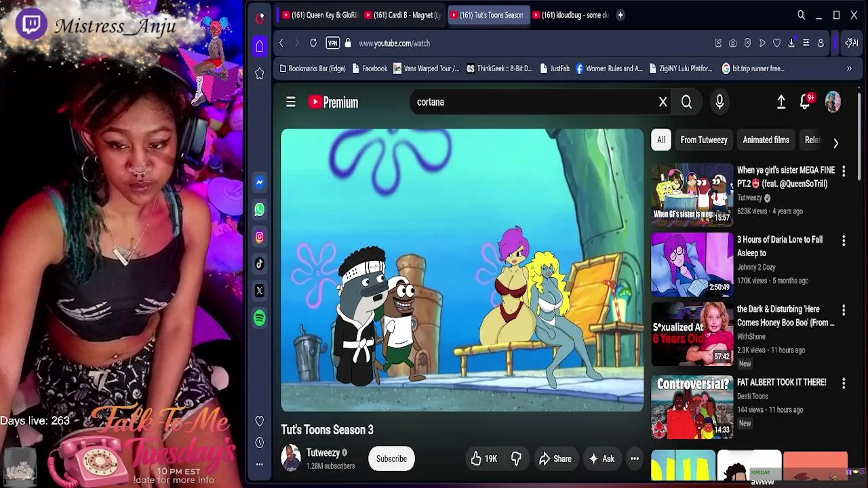Open the ThinkGeek 8-Bit bookmark
868x488 pixels.
click(500, 68)
